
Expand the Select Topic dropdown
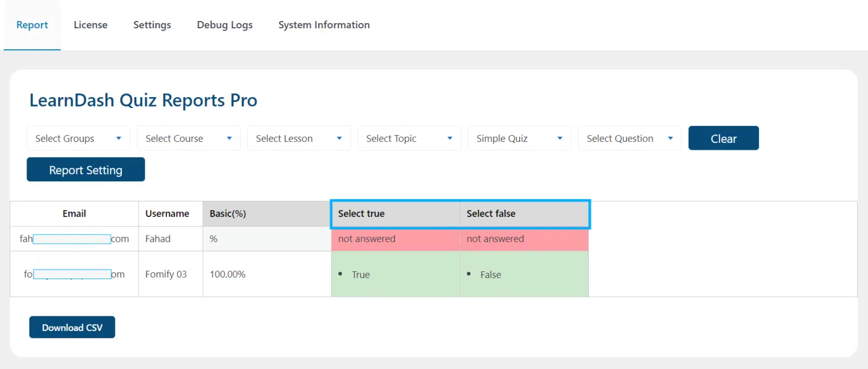pyautogui.click(x=409, y=138)
